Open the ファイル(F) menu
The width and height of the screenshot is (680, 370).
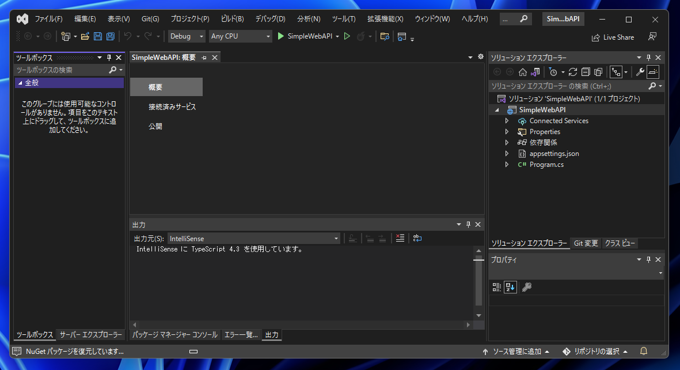(x=49, y=19)
